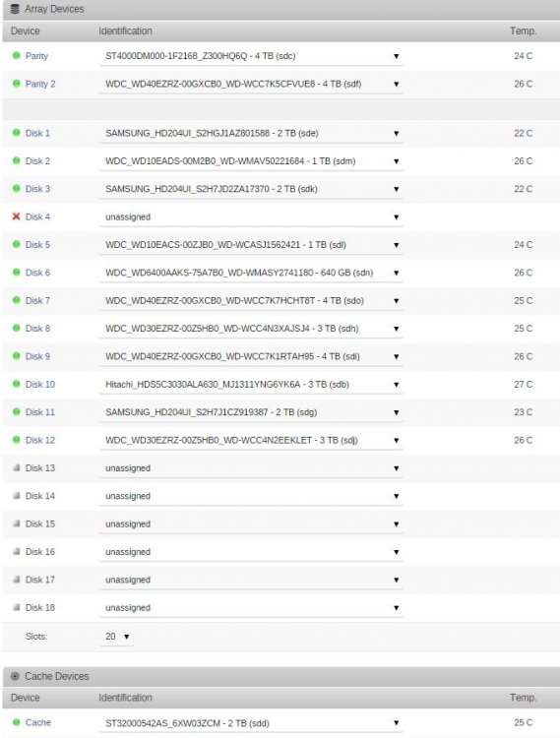Open the Disk 12 device dropdown
The width and height of the screenshot is (560, 738).
point(251,440)
